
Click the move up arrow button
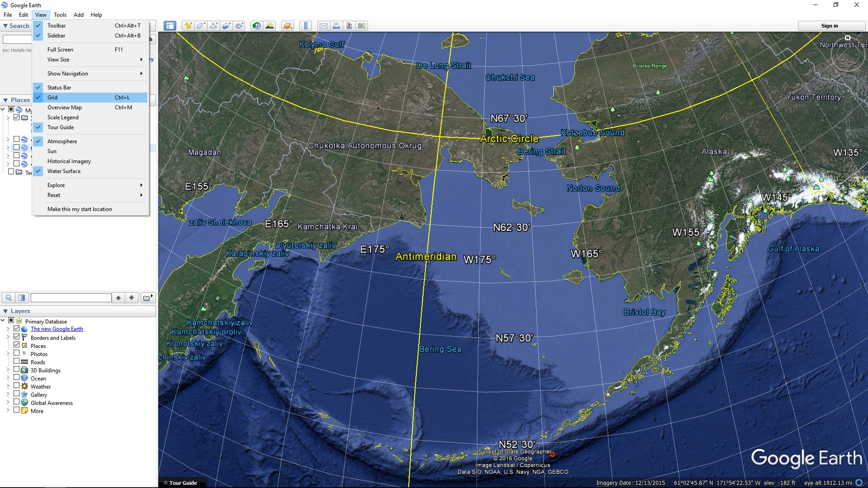118,298
